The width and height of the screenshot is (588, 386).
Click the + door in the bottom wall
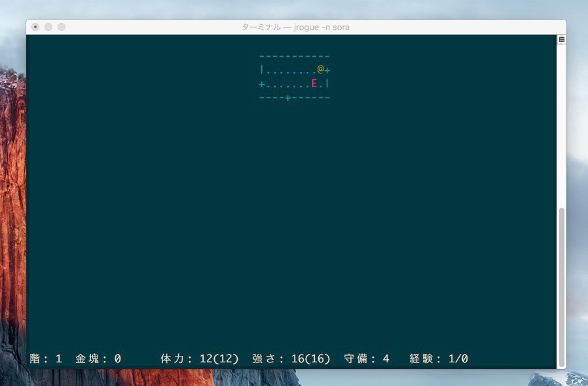click(x=288, y=98)
